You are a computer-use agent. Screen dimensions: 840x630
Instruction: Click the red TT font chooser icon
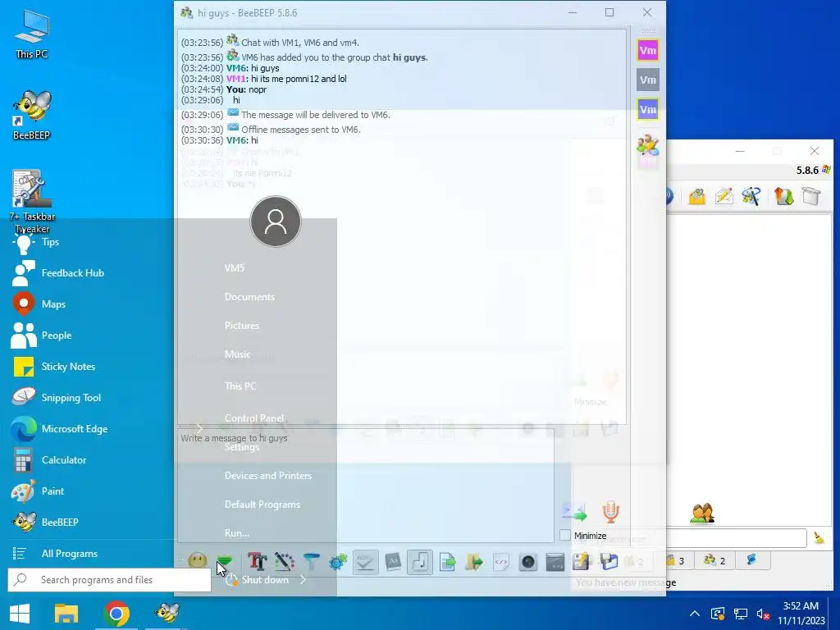(257, 561)
